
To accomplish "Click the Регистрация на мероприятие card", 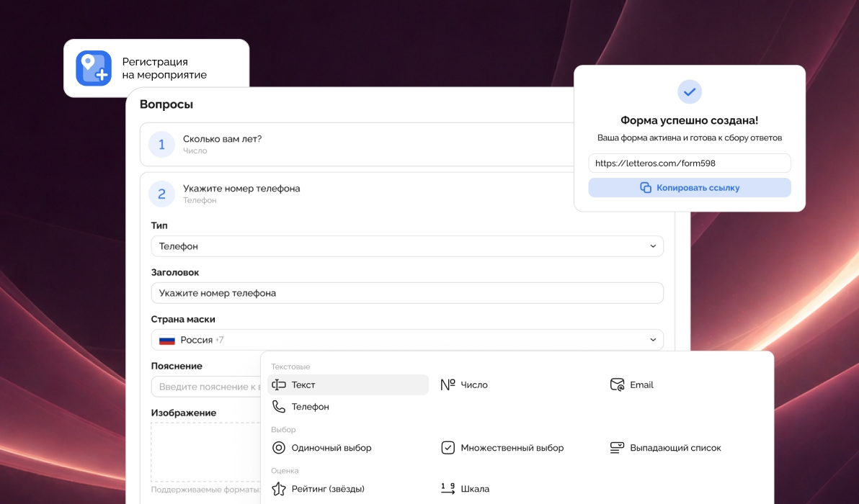I will pos(156,68).
